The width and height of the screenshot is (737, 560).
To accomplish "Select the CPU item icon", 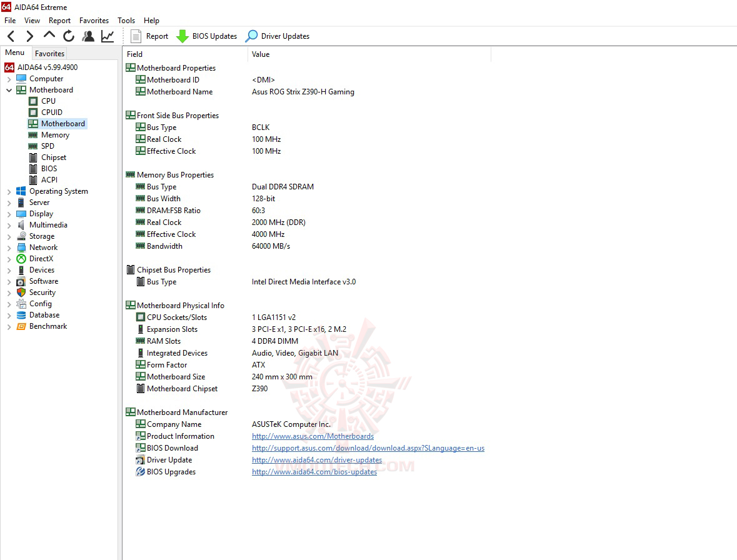I will (33, 101).
